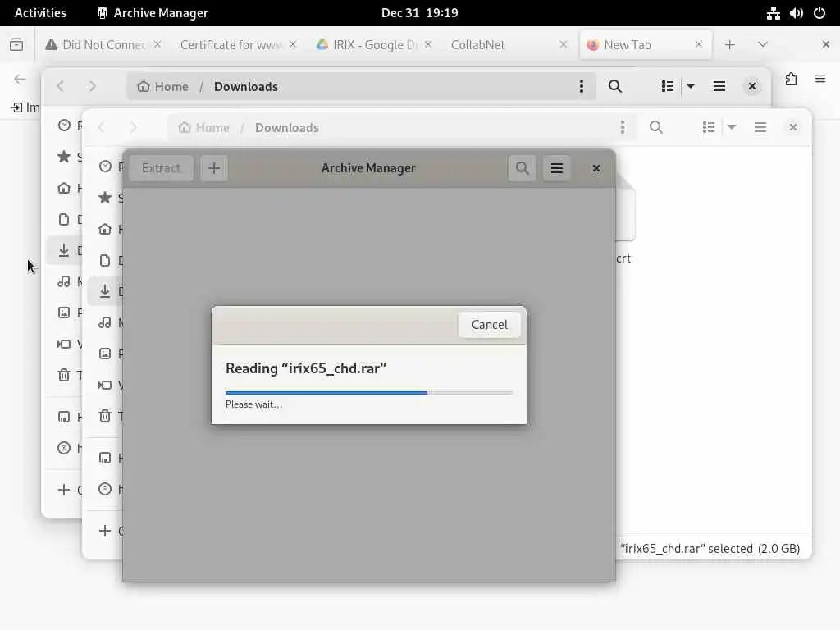This screenshot has width=840, height=630.
Task: Toggle list view in the rear Files window
Action: coord(668,86)
